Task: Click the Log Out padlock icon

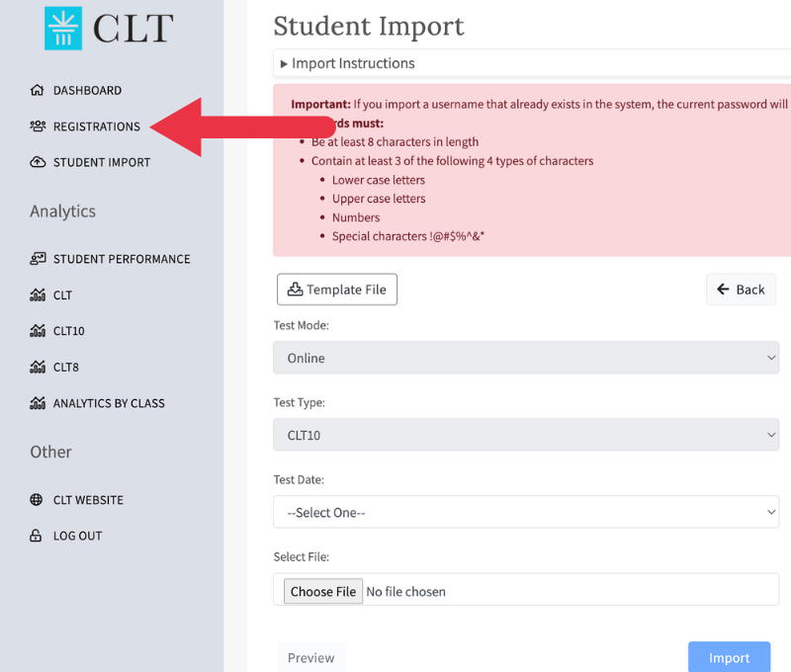Action: pyautogui.click(x=38, y=536)
